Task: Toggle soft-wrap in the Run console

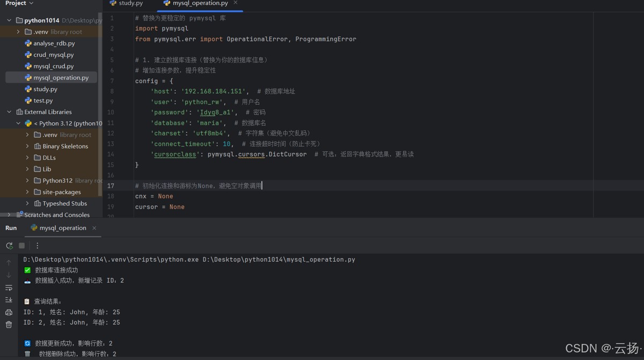Action: (9, 288)
